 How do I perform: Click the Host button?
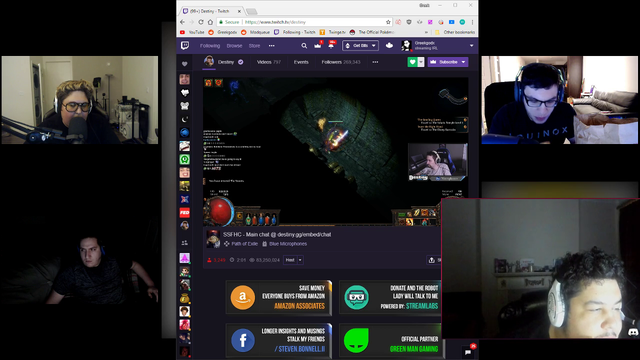click(x=290, y=260)
